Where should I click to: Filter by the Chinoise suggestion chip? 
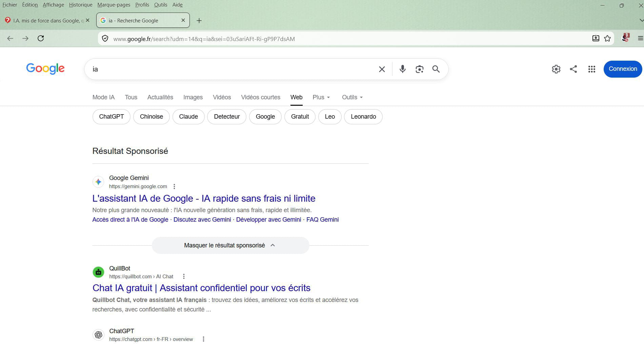[152, 117]
